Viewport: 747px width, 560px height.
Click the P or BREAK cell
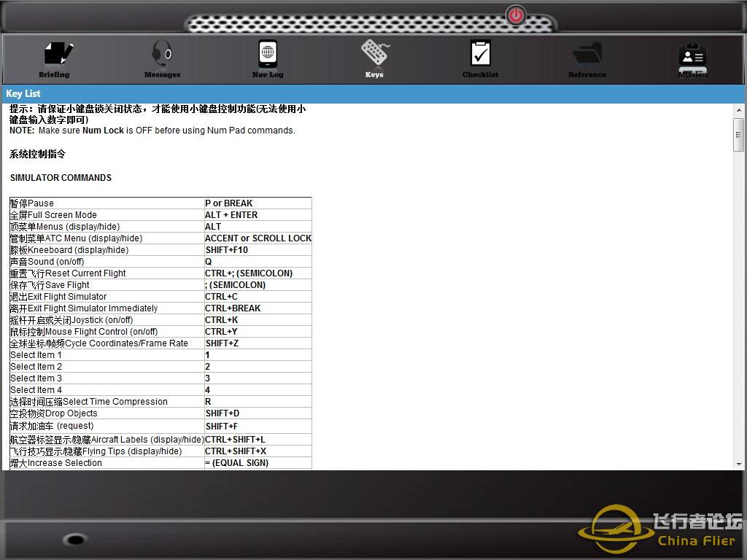258,203
